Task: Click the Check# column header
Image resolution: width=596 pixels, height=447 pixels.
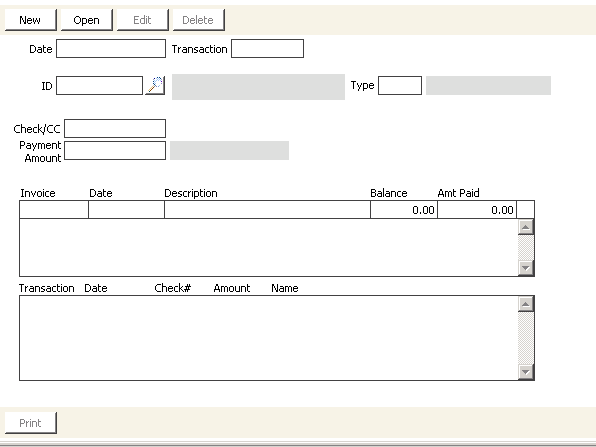Action: 173,288
